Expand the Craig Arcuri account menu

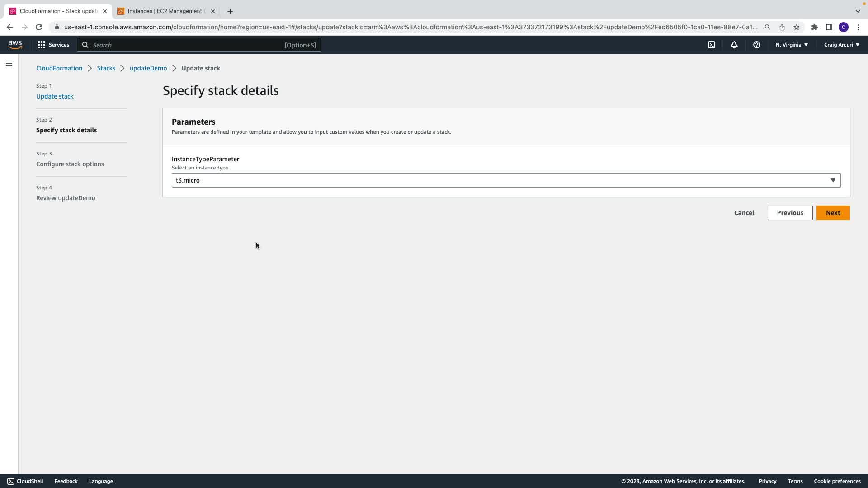pos(841,45)
